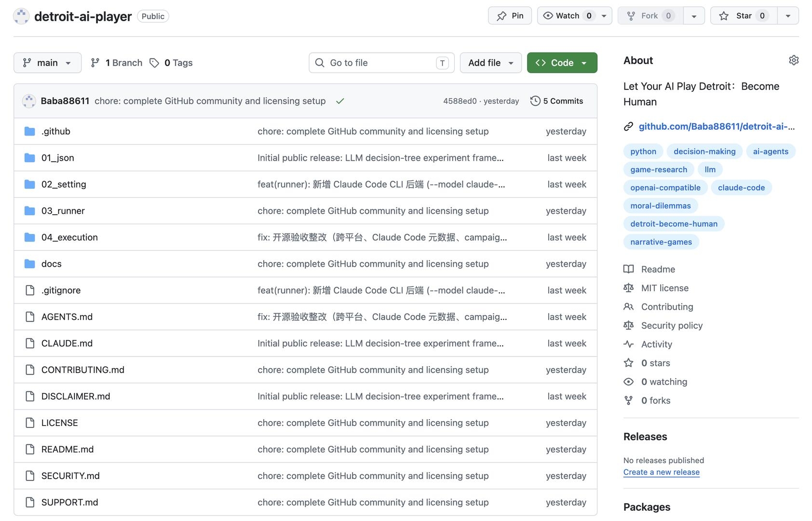Click the 01_json folder icon
812x521 pixels.
click(x=30, y=158)
